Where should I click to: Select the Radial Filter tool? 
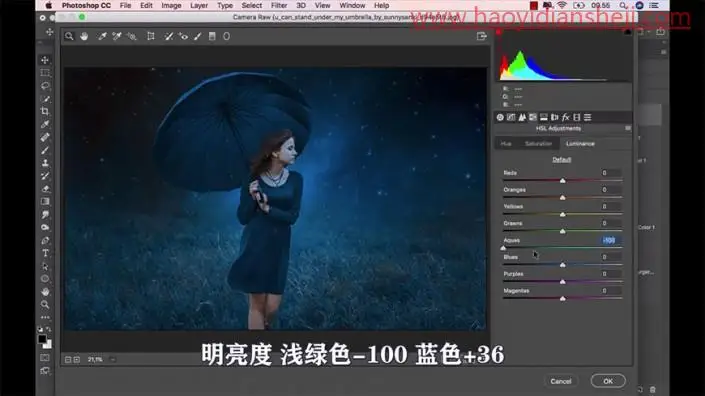227,36
